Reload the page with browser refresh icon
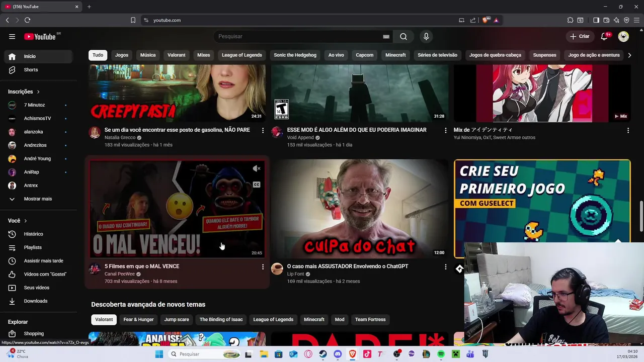Image resolution: width=644 pixels, height=362 pixels. (x=27, y=20)
